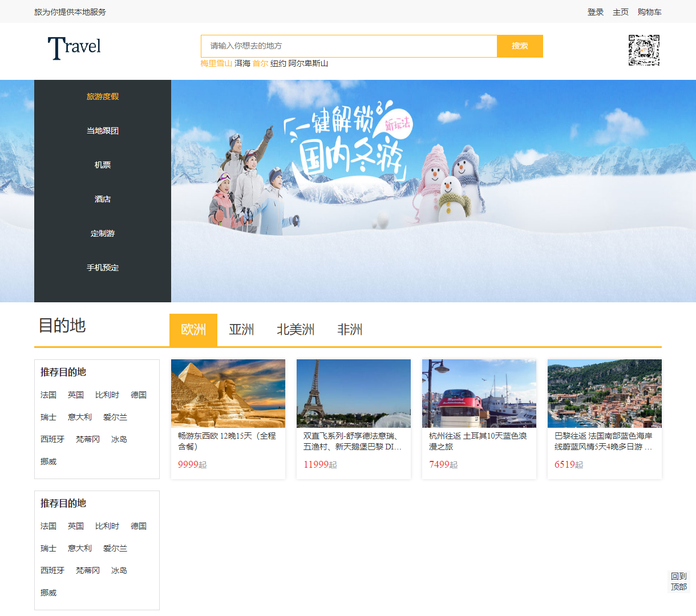Select 机票 in the sidebar menu
This screenshot has height=616, width=696.
[x=103, y=165]
